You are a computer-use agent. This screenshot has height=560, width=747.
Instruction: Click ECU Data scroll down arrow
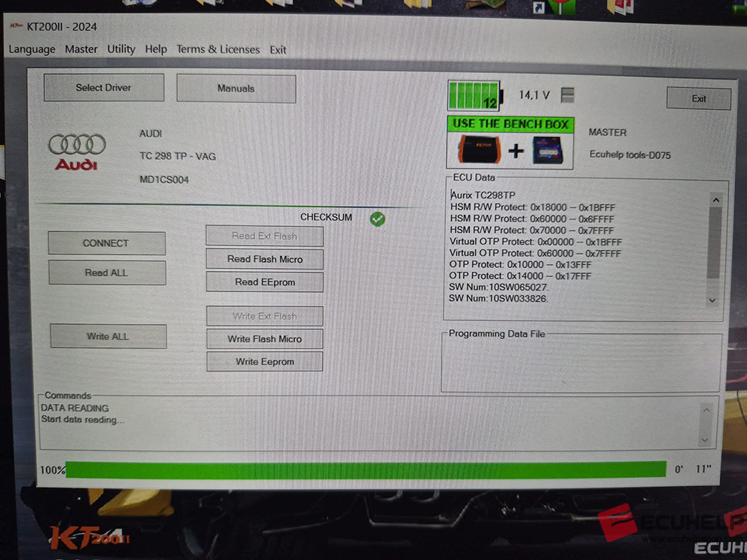click(712, 300)
